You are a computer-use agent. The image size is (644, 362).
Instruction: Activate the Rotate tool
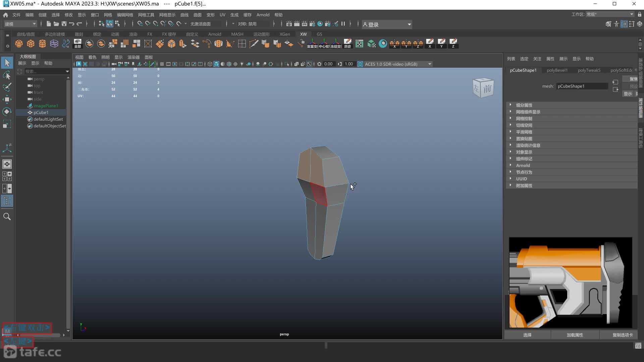pyautogui.click(x=7, y=112)
